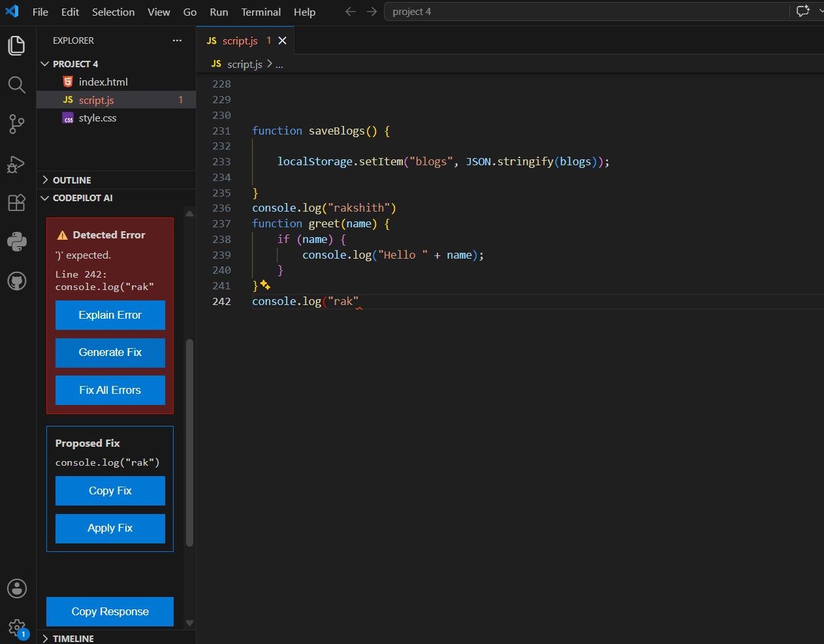
Task: Open the Edit menu
Action: (71, 12)
